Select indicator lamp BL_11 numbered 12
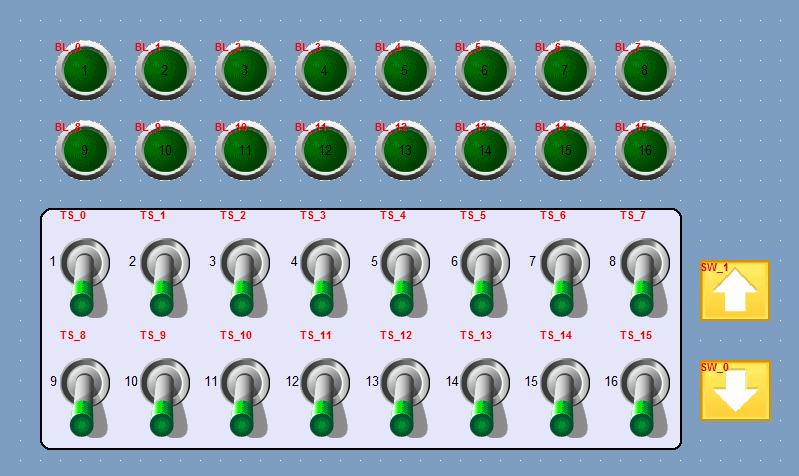This screenshot has height=476, width=799. (325, 150)
